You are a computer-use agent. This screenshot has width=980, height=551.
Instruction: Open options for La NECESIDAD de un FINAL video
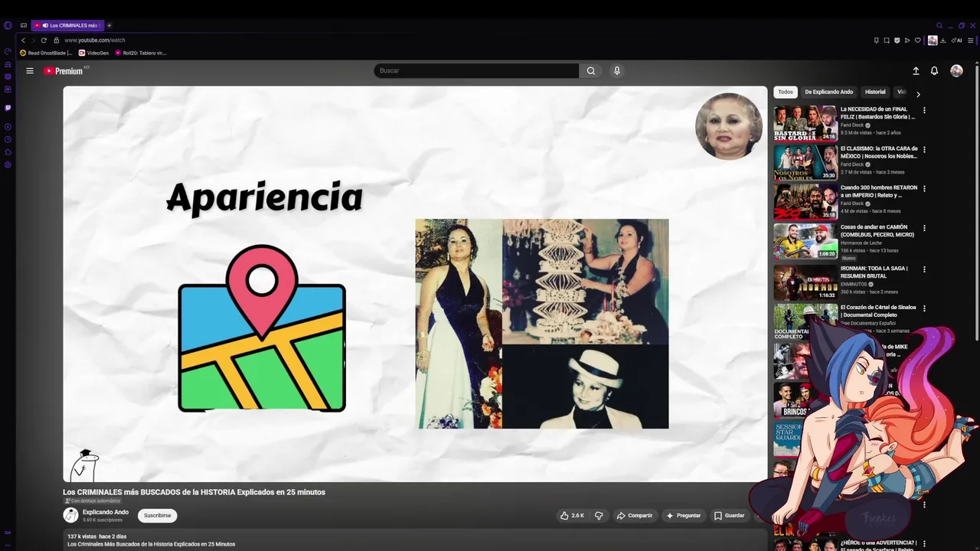point(924,110)
